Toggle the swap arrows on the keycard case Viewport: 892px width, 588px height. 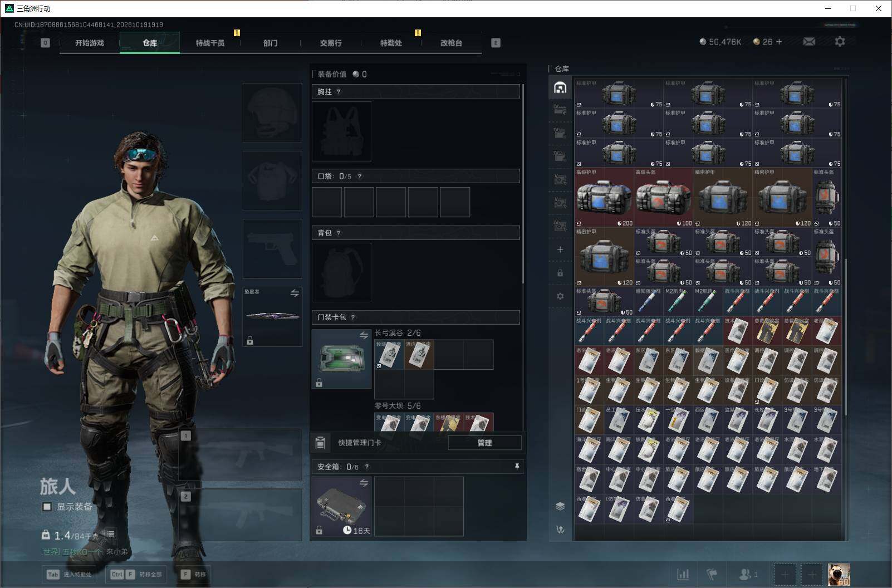point(364,335)
